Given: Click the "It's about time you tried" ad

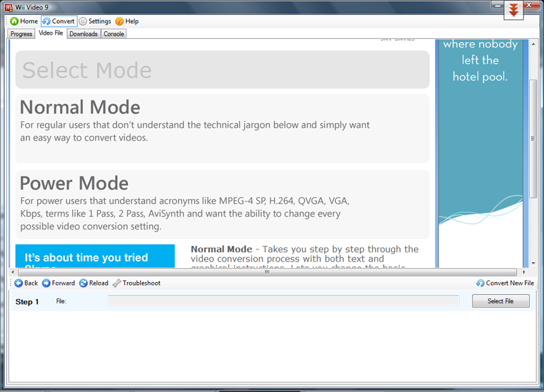Looking at the screenshot, I should pyautogui.click(x=95, y=256).
